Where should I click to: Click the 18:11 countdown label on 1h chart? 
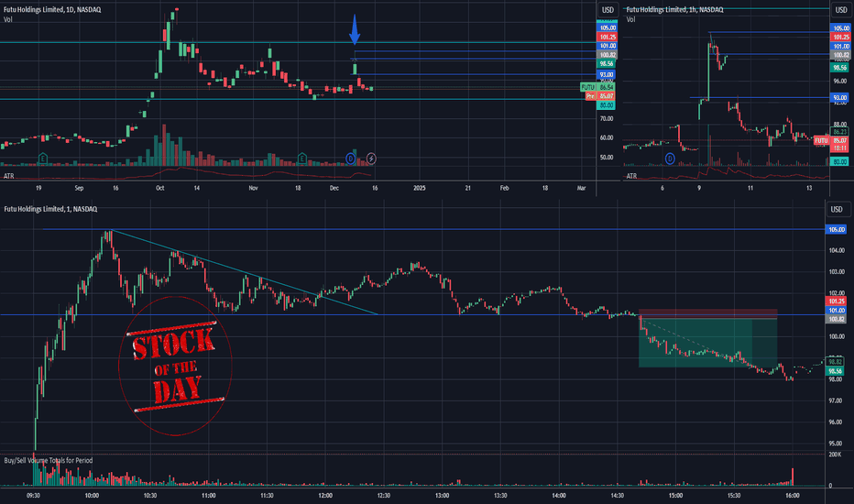coord(840,148)
